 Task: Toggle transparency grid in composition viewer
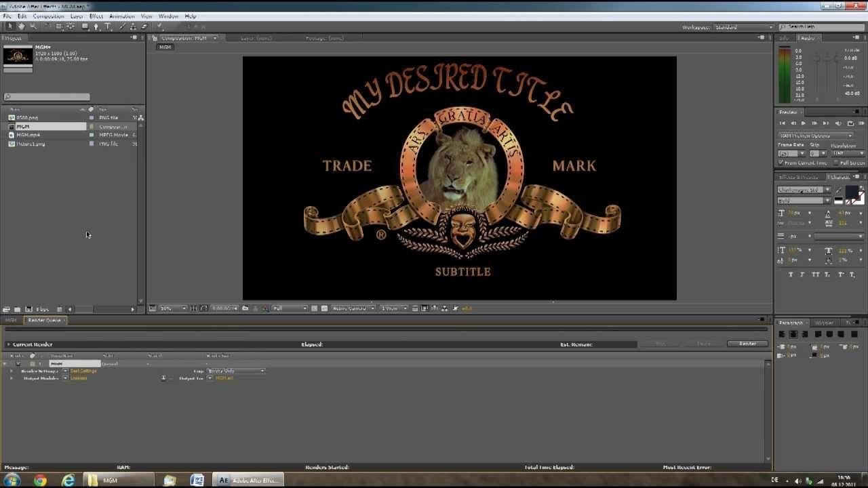pos(324,308)
